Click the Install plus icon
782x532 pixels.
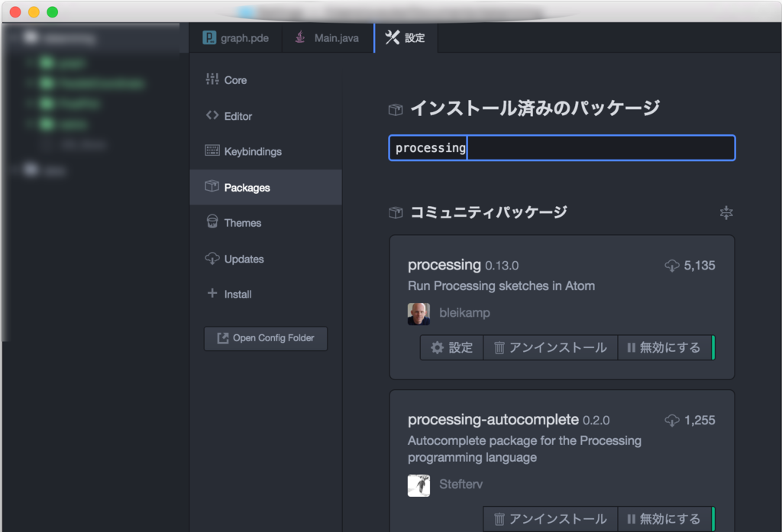pyautogui.click(x=212, y=292)
